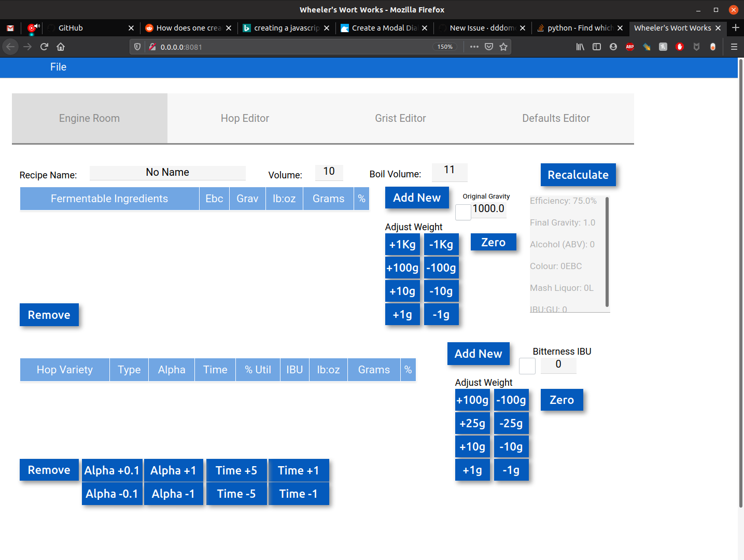Click the back navigation arrow

coord(10,47)
